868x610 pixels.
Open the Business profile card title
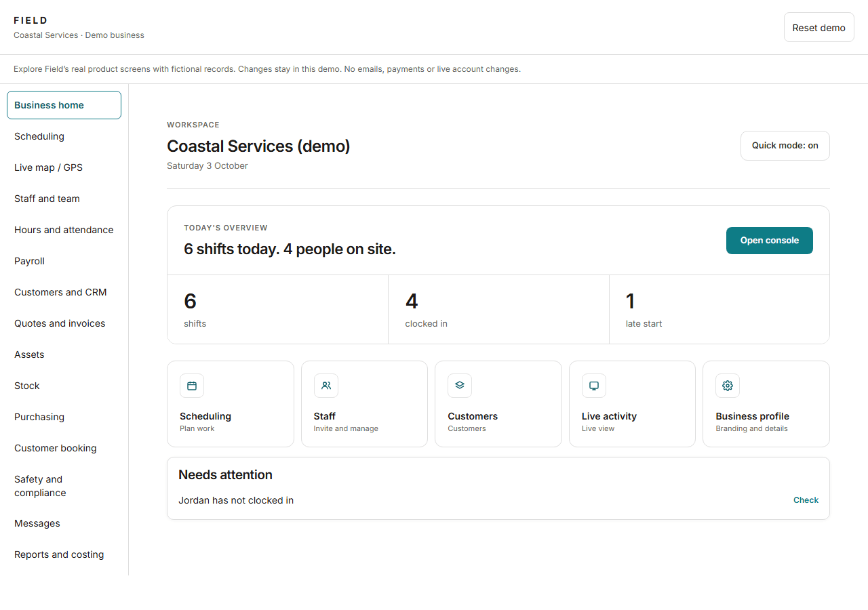click(753, 416)
